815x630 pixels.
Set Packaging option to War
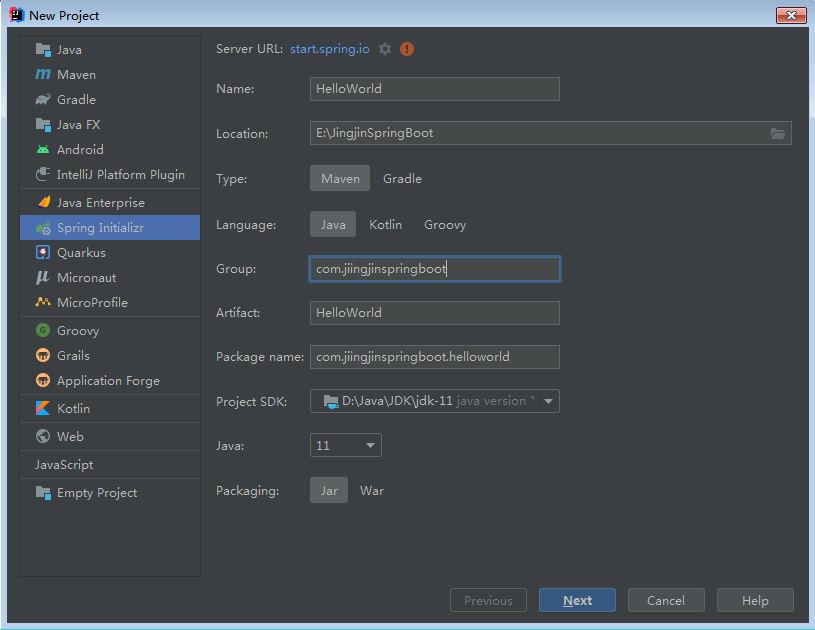pyautogui.click(x=372, y=491)
